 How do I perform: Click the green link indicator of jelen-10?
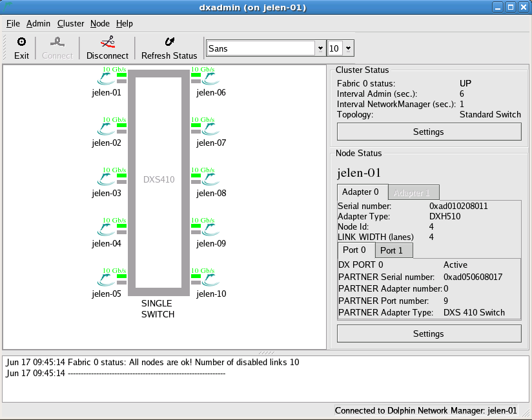(x=196, y=276)
